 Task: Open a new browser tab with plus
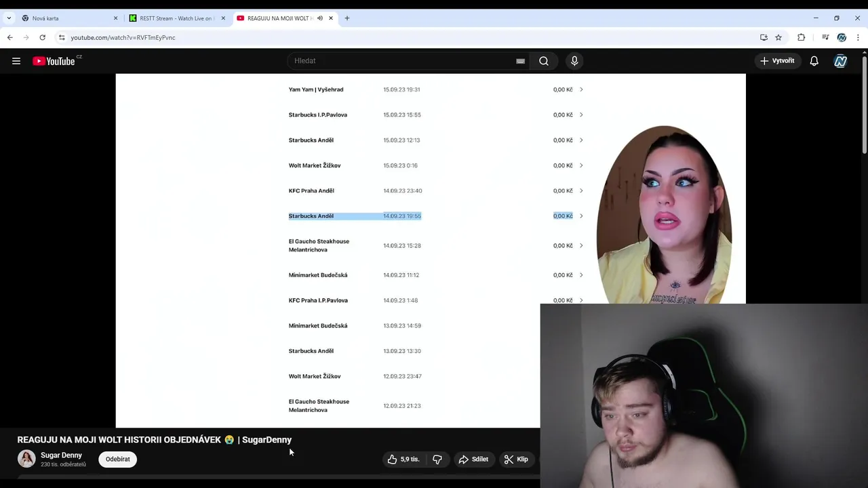[347, 18]
